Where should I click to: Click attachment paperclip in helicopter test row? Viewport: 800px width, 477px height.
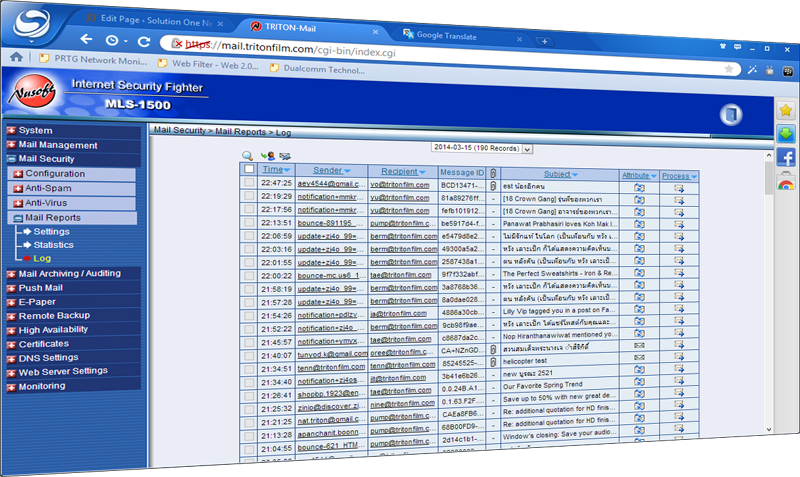(493, 362)
